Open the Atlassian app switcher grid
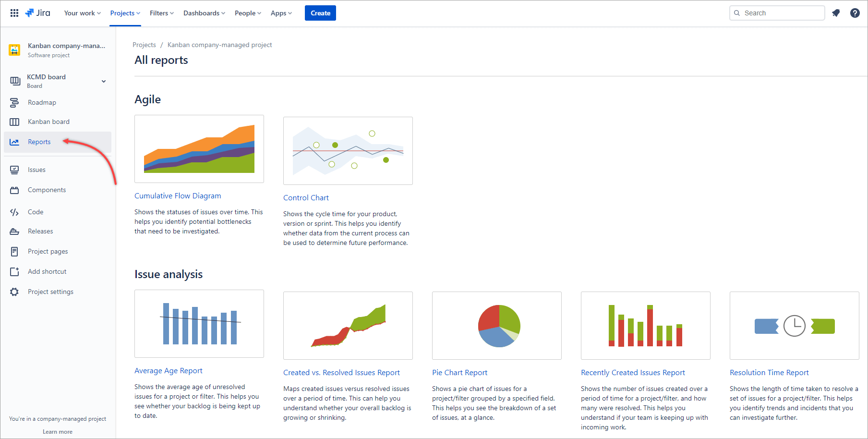The height and width of the screenshot is (439, 868). pyautogui.click(x=14, y=12)
